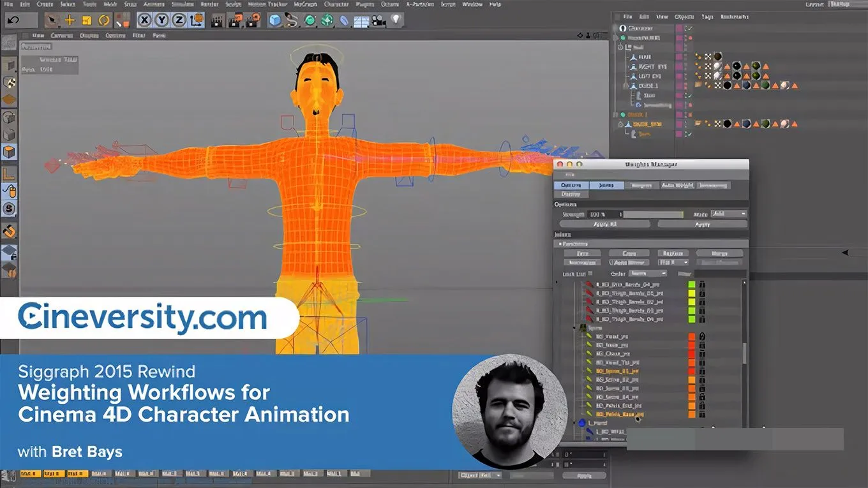Viewport: 868px width, 488px height.
Task: Select the yellow Scale tool icon
Action: [86, 20]
